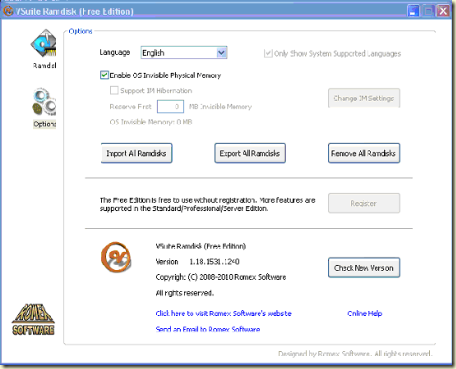Image resolution: width=456 pixels, height=369 pixels.
Task: Toggle Support IM Hibernation checkbox
Action: [114, 90]
